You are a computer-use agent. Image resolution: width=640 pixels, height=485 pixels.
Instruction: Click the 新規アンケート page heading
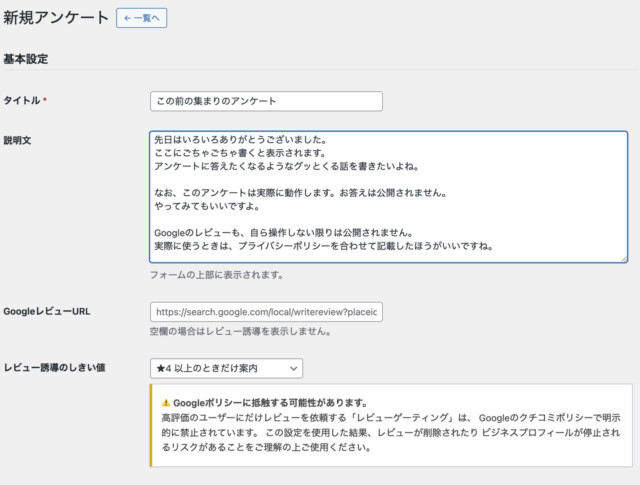(54, 17)
